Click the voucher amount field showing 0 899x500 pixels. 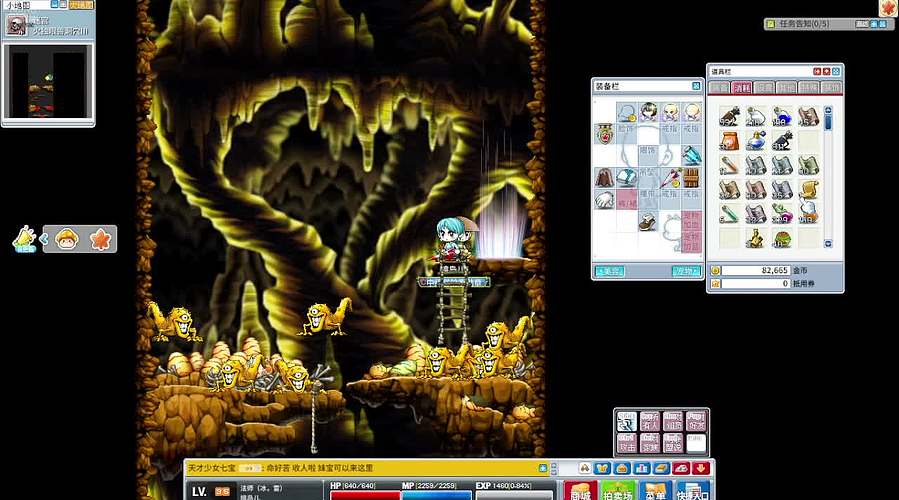pos(756,283)
